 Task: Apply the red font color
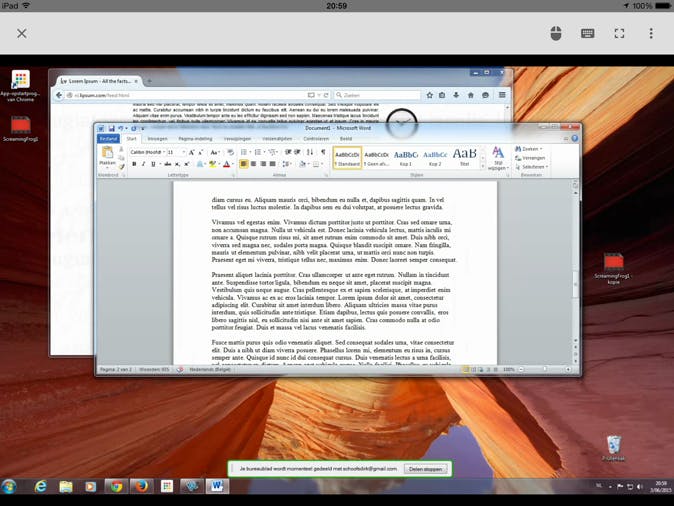227,164
